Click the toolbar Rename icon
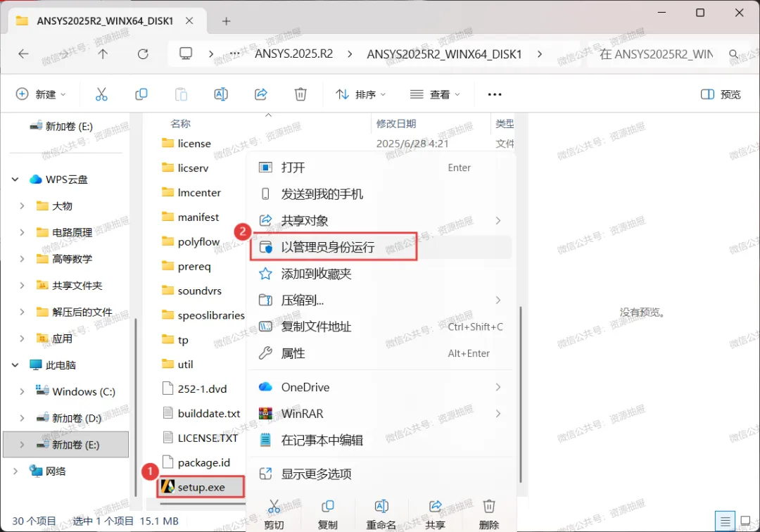The height and width of the screenshot is (532, 760). coord(221,94)
